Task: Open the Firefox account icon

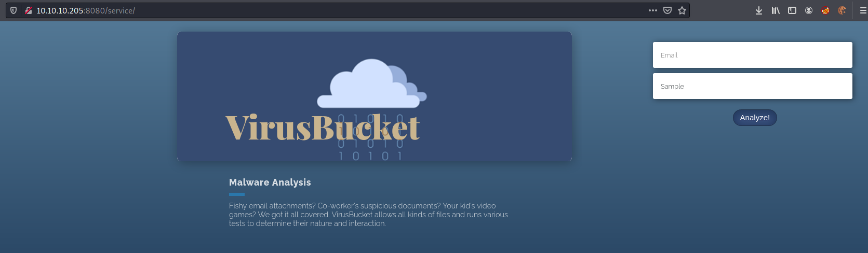Action: pos(809,10)
